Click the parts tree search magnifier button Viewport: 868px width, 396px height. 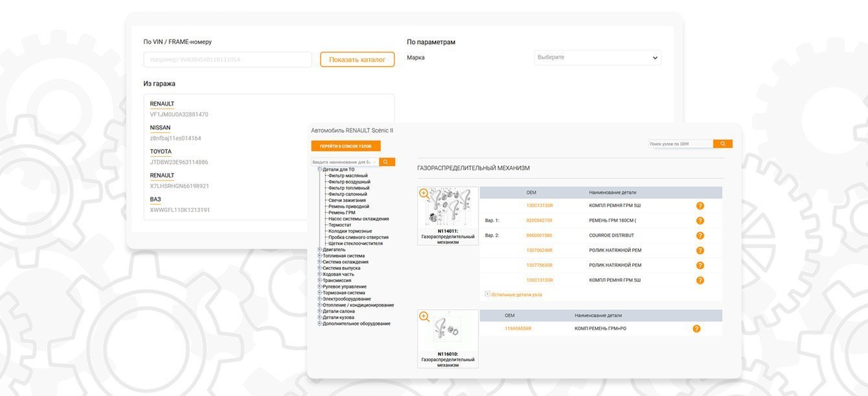[x=386, y=162]
